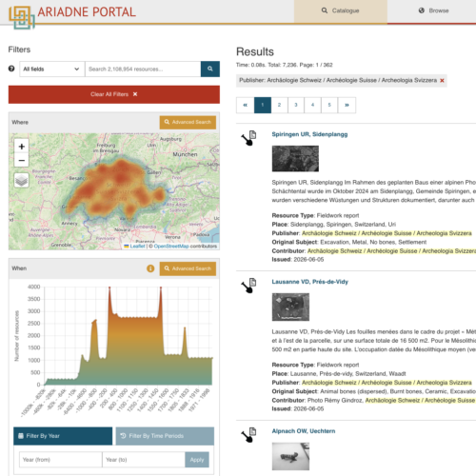Click the Results time and total summary text
Image resolution: width=476 pixels, height=476 pixels.
(x=285, y=65)
